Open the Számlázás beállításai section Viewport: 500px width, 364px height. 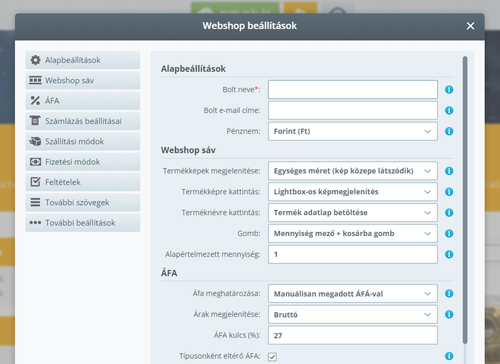83,121
